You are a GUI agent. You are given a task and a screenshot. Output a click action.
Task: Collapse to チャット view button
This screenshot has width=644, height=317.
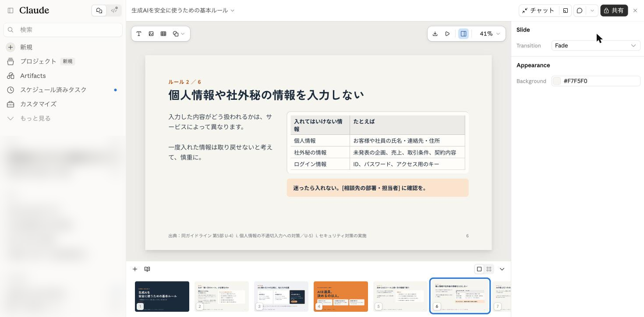pyautogui.click(x=538, y=11)
